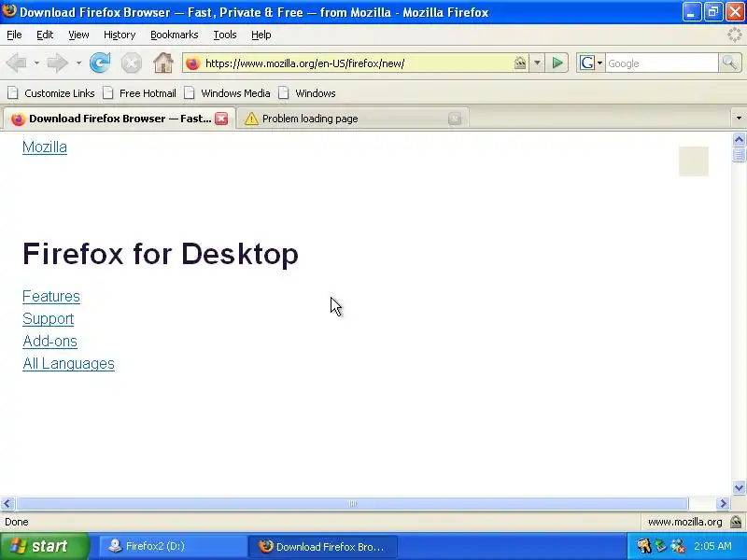
Task: Click the All Languages link
Action: coord(68,363)
